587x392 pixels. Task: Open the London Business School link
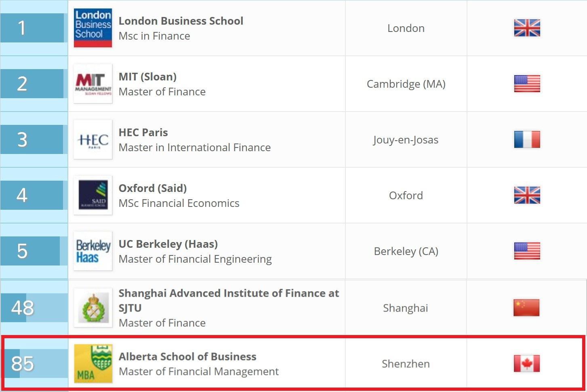pos(181,21)
